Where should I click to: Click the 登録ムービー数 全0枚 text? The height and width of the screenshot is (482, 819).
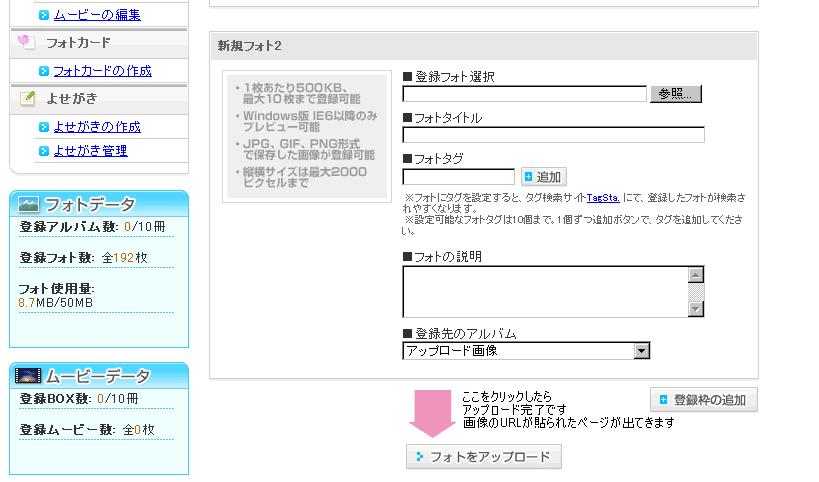point(87,430)
